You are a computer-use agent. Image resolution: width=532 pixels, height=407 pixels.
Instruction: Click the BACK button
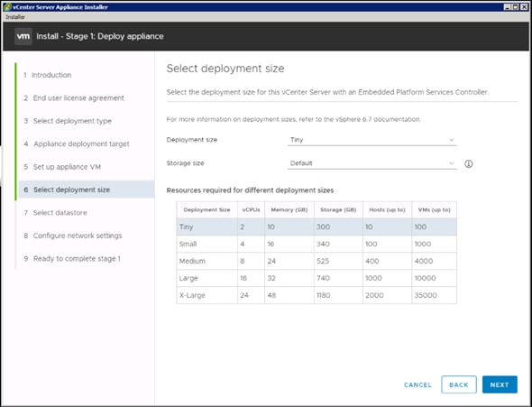[459, 384]
